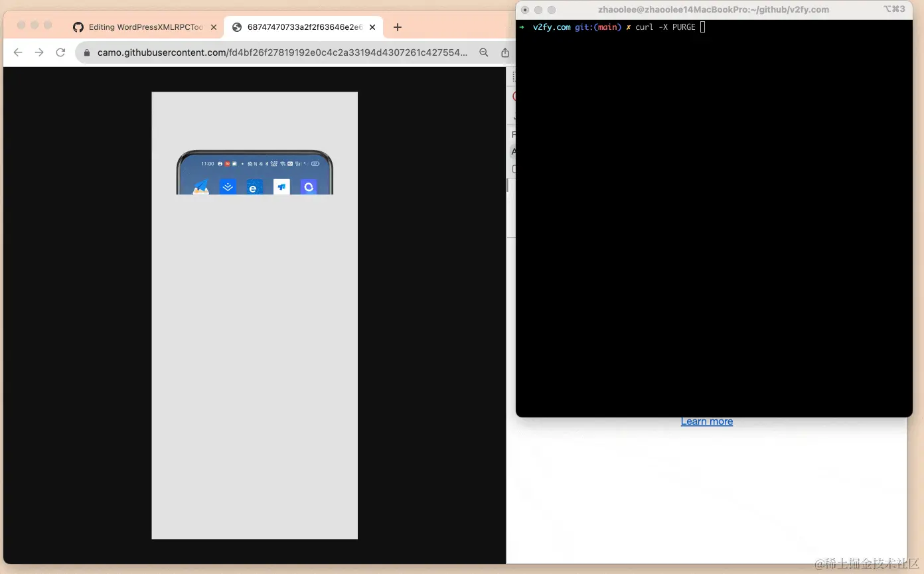Minimize the terminal window
This screenshot has height=574, width=924.
tap(538, 10)
